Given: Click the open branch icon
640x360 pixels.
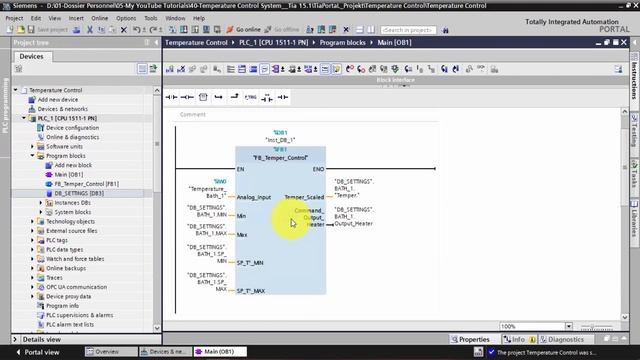Looking at the screenshot, I should 218,97.
